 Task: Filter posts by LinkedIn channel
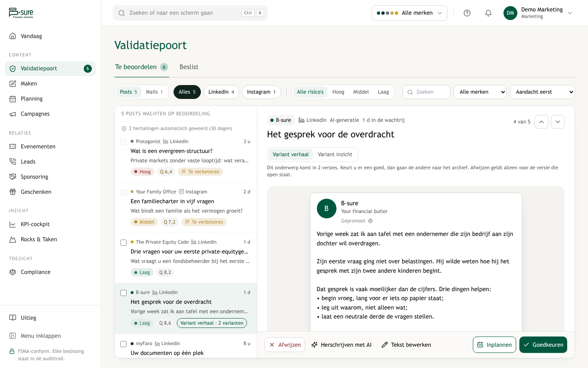coord(221,92)
